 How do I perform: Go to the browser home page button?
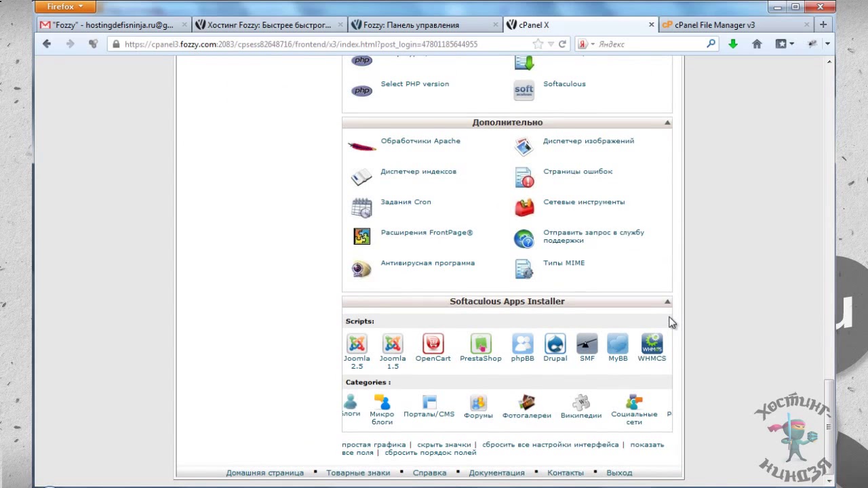click(757, 44)
